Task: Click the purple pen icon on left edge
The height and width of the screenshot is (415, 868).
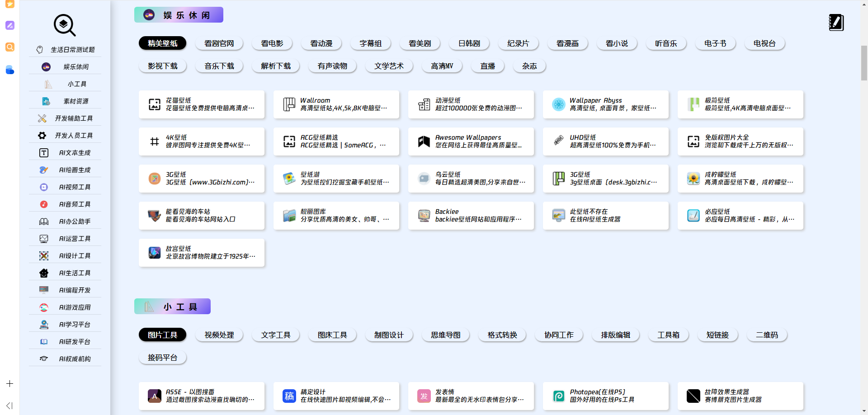Action: (10, 26)
